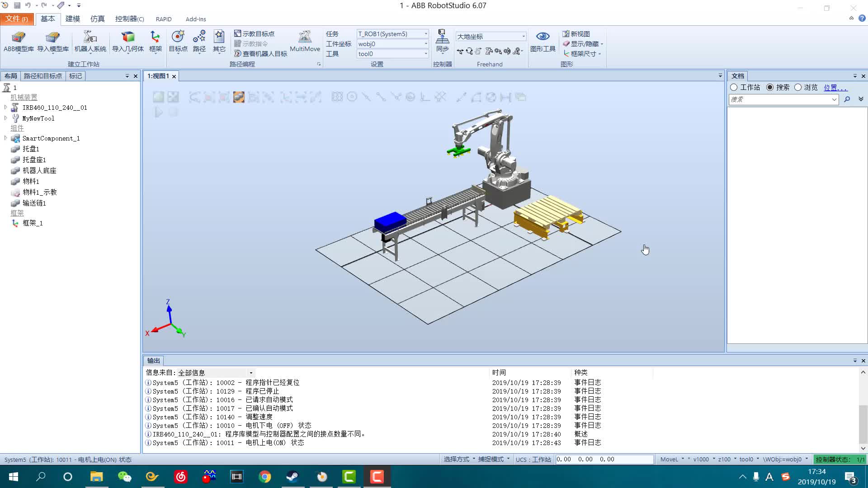Screen dimensions: 868x488
Task: Switch to 建模 modeling ribbon tab
Action: coord(72,19)
